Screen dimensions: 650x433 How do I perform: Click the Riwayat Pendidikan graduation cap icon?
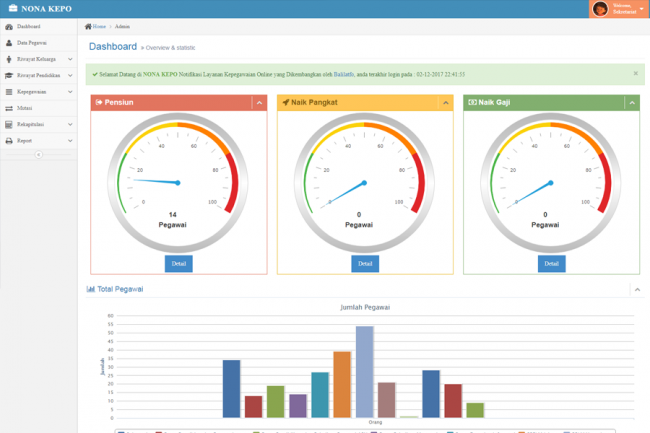pos(9,76)
